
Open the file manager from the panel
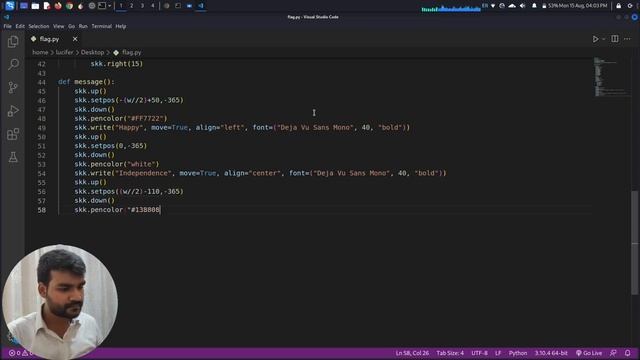(x=35, y=6)
